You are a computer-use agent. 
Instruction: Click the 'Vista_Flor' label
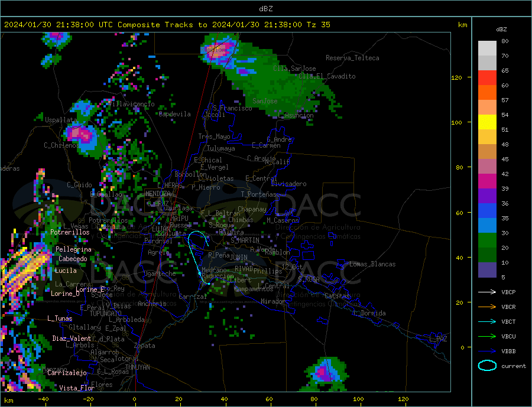click(77, 388)
